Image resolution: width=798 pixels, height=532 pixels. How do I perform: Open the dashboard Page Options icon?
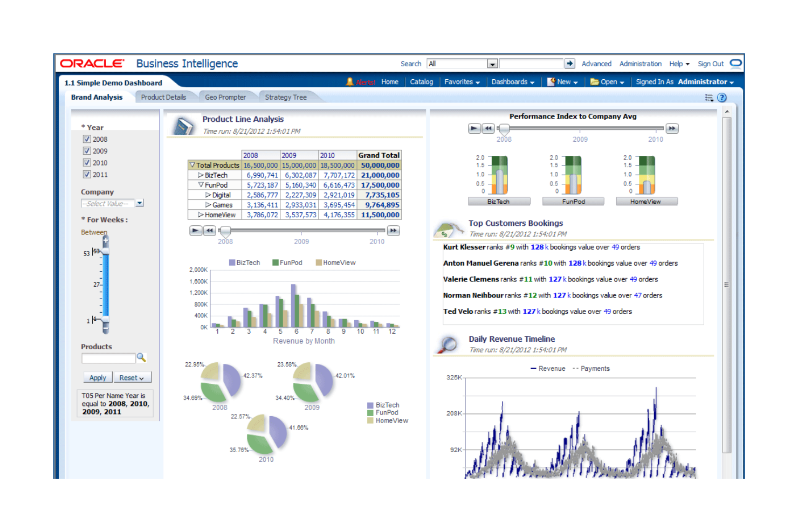click(x=709, y=97)
